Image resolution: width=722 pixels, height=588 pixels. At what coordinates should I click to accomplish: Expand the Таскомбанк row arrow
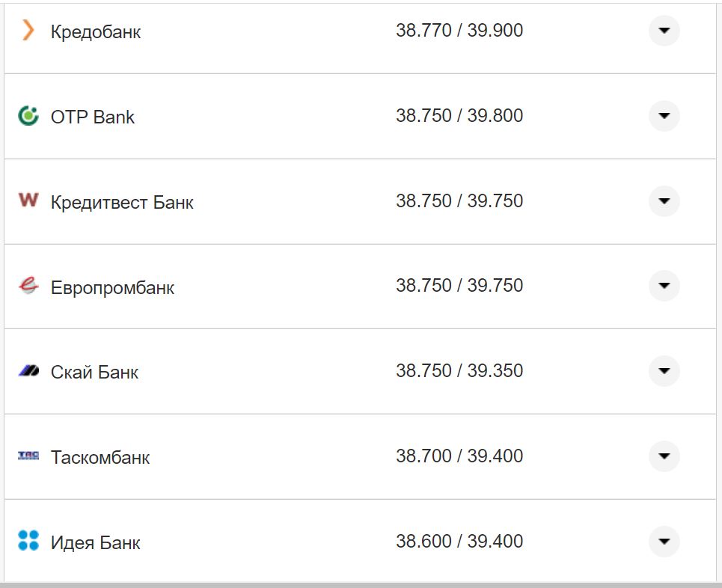(664, 456)
